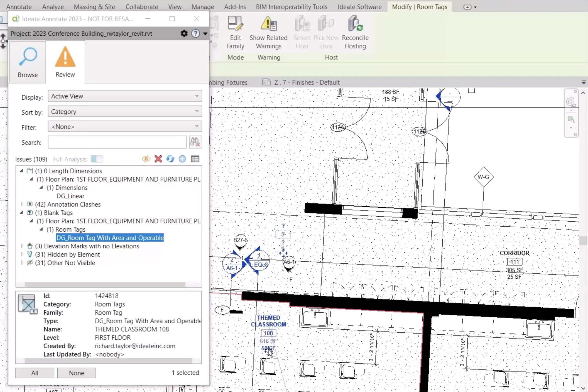Open the Ideate Software ribbon tab
Image resolution: width=588 pixels, height=392 pixels.
point(359,7)
